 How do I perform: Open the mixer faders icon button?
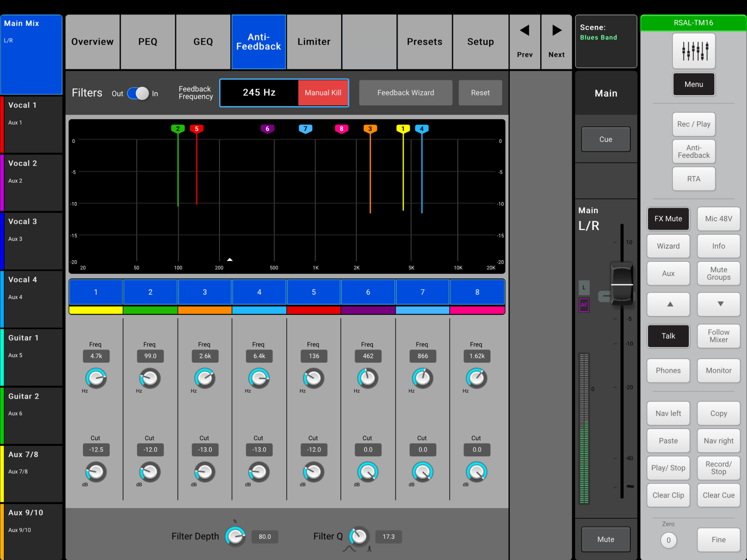pos(693,51)
